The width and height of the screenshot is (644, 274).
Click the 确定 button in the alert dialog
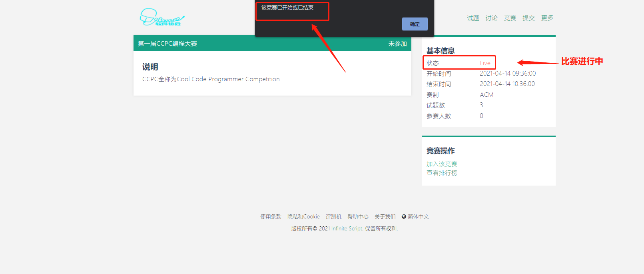coord(415,24)
